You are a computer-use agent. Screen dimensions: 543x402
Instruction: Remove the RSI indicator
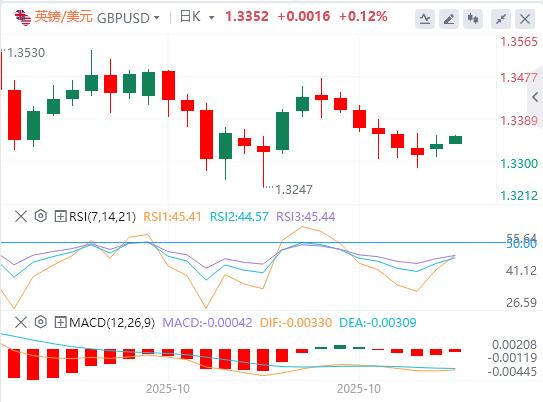(21, 217)
